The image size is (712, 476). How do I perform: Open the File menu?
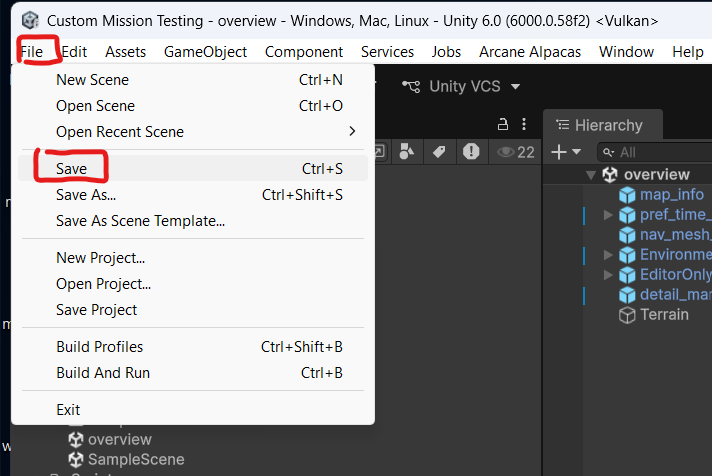32,52
